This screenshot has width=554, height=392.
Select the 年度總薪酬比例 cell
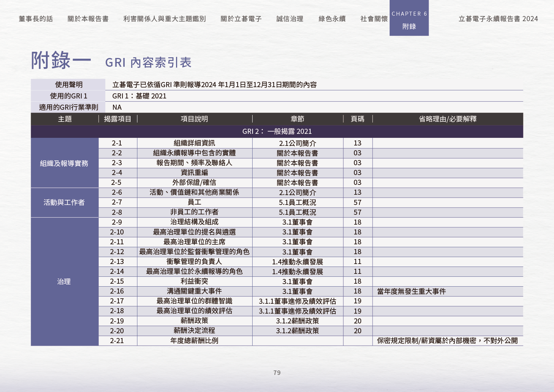194,341
